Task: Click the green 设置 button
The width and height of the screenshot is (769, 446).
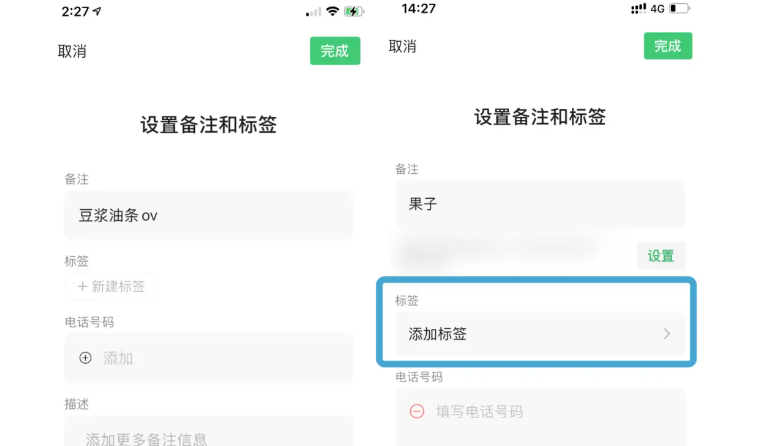Action: pyautogui.click(x=661, y=256)
